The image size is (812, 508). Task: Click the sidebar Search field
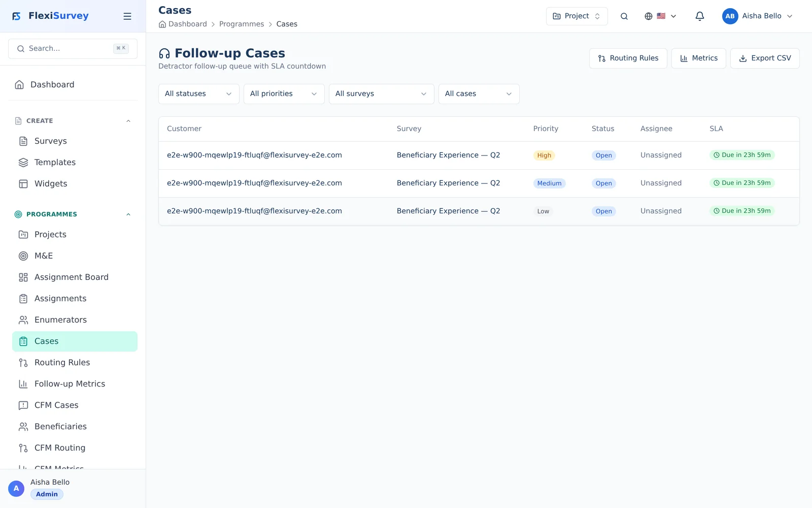73,49
